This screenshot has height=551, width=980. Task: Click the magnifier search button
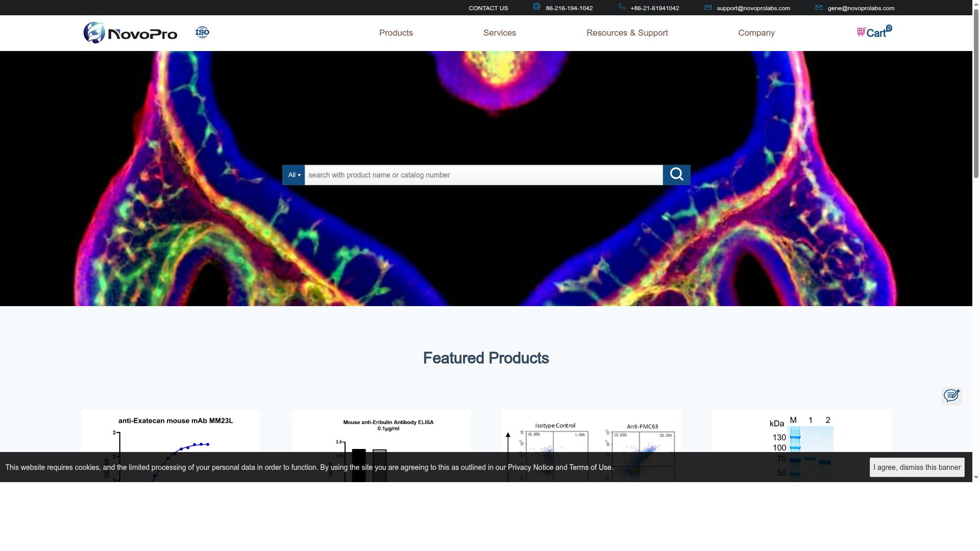(x=676, y=175)
